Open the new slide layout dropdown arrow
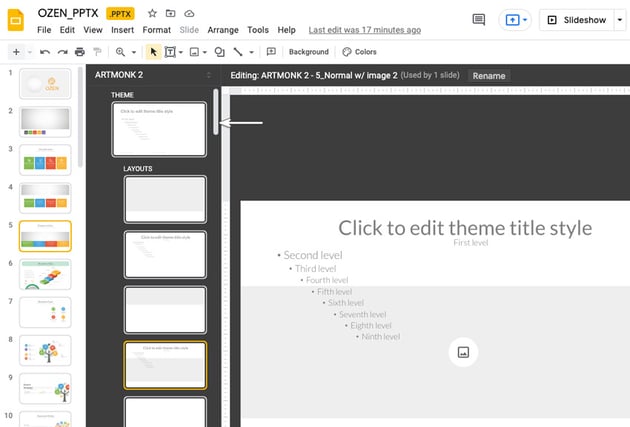630x427 pixels. (x=29, y=52)
